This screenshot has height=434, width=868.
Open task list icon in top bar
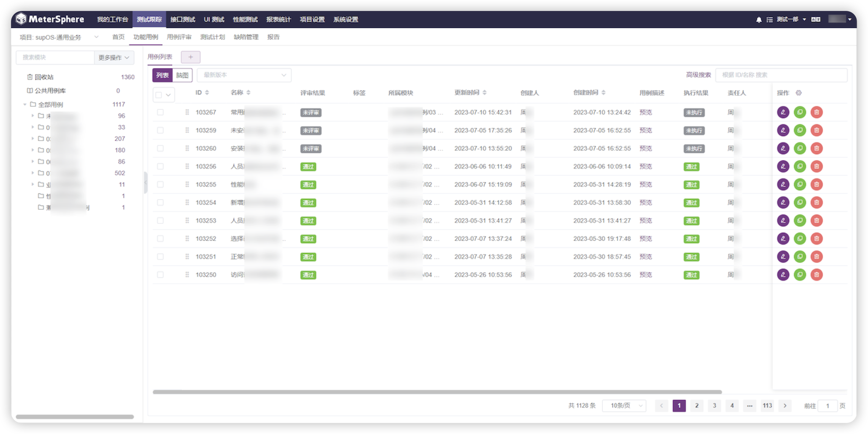pos(769,20)
